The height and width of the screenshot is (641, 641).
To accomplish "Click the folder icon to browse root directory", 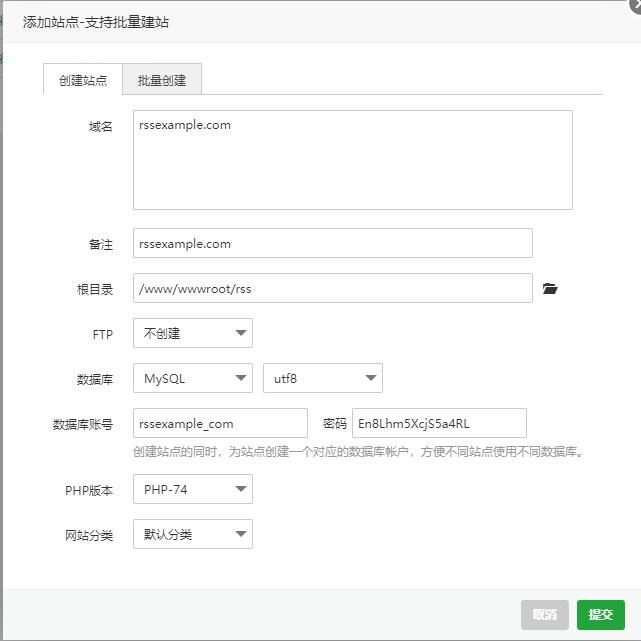I will [549, 289].
